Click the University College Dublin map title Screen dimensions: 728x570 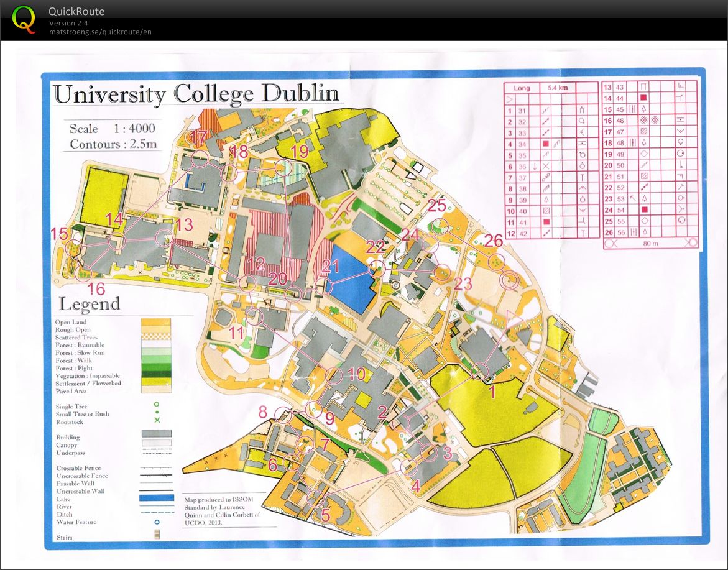point(196,94)
